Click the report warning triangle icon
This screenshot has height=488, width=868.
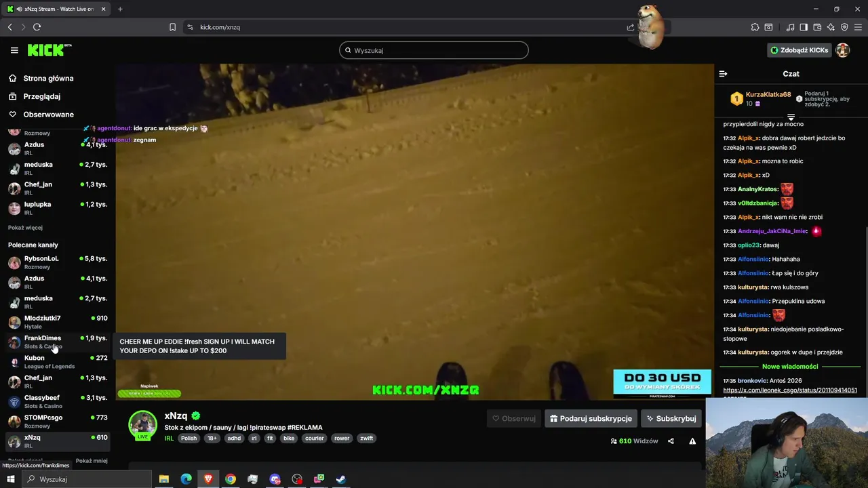point(692,441)
